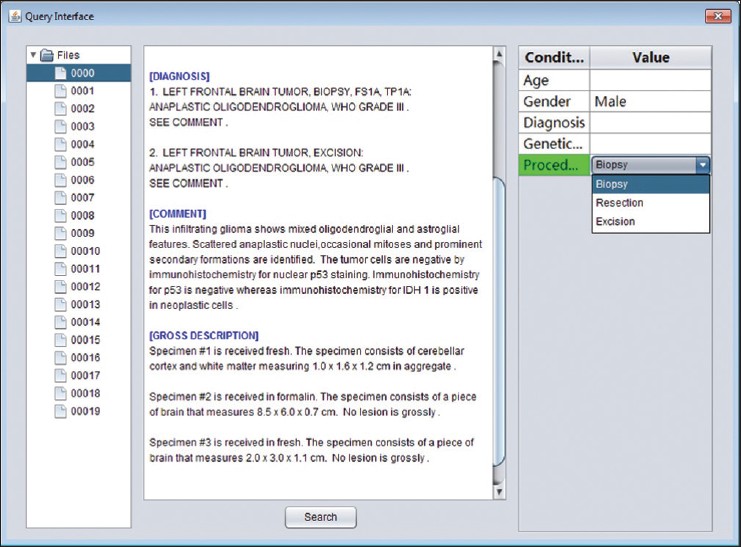The height and width of the screenshot is (547, 741).
Task: Click the document icon for file 00012
Action: click(60, 287)
